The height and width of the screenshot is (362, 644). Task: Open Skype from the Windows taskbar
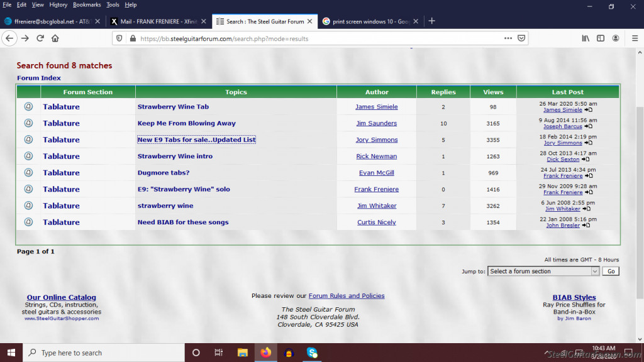pyautogui.click(x=313, y=353)
